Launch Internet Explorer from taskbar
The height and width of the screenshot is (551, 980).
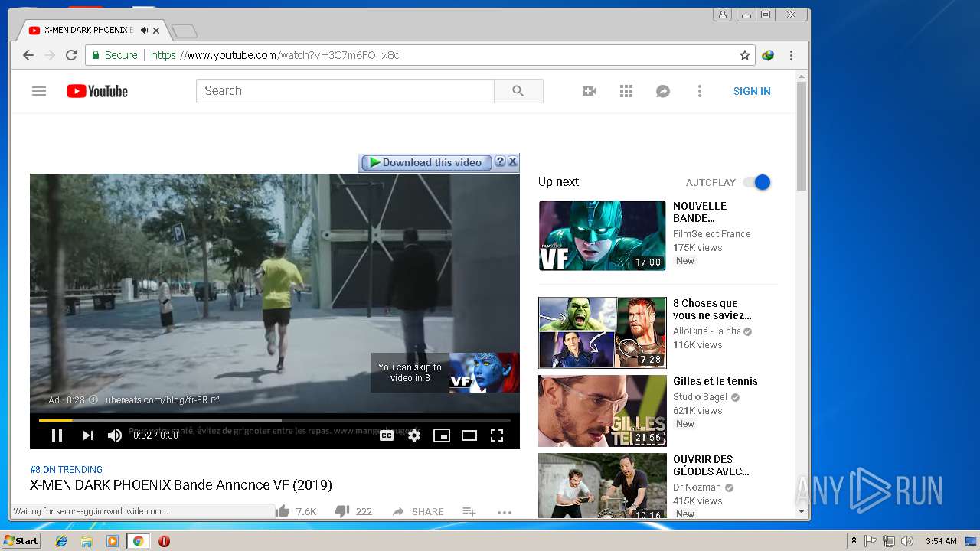[x=61, y=541]
